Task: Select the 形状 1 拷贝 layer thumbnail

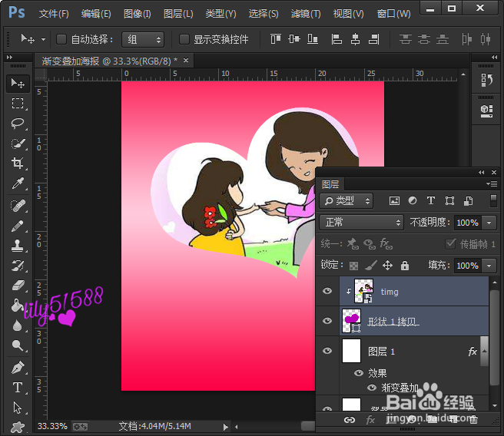Action: (351, 321)
